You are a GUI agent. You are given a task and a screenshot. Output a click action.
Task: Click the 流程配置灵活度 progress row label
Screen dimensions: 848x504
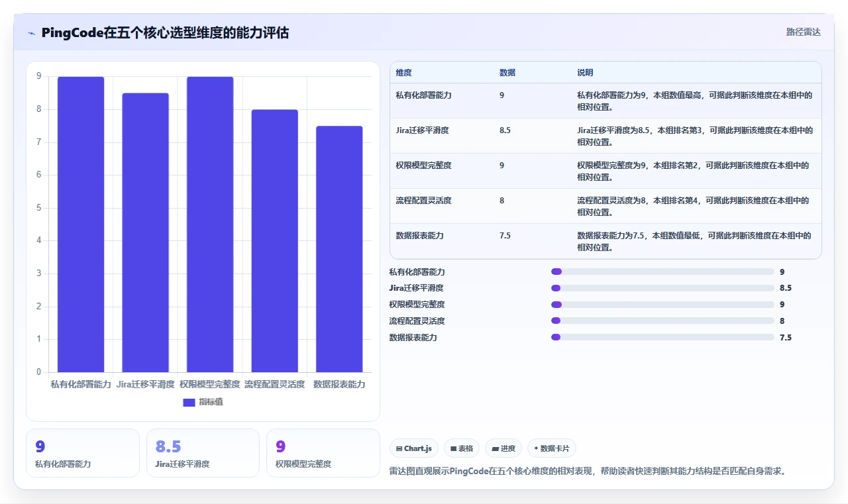[417, 321]
